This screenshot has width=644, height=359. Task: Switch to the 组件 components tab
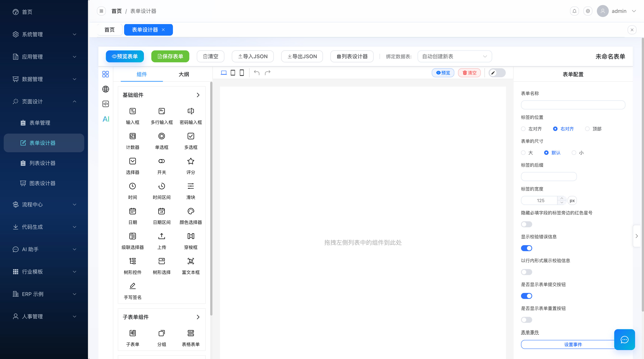tap(142, 74)
